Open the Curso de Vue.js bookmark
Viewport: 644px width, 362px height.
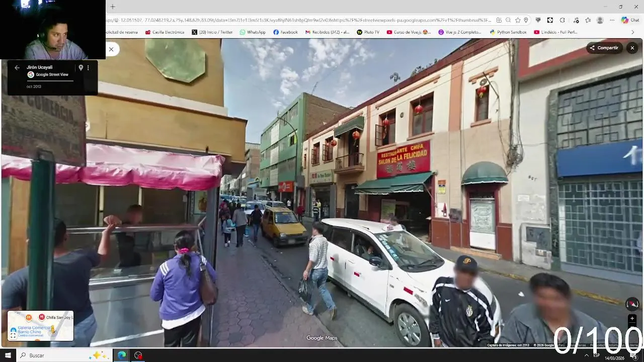[x=409, y=32]
